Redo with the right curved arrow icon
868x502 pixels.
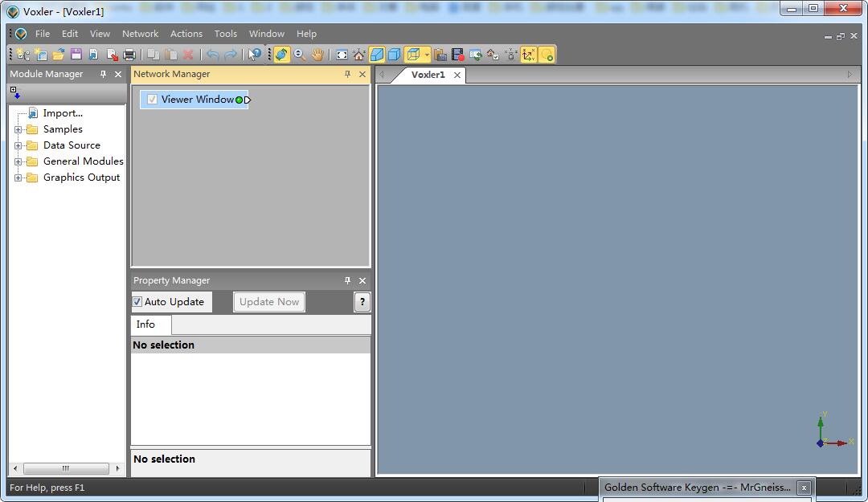tap(231, 55)
